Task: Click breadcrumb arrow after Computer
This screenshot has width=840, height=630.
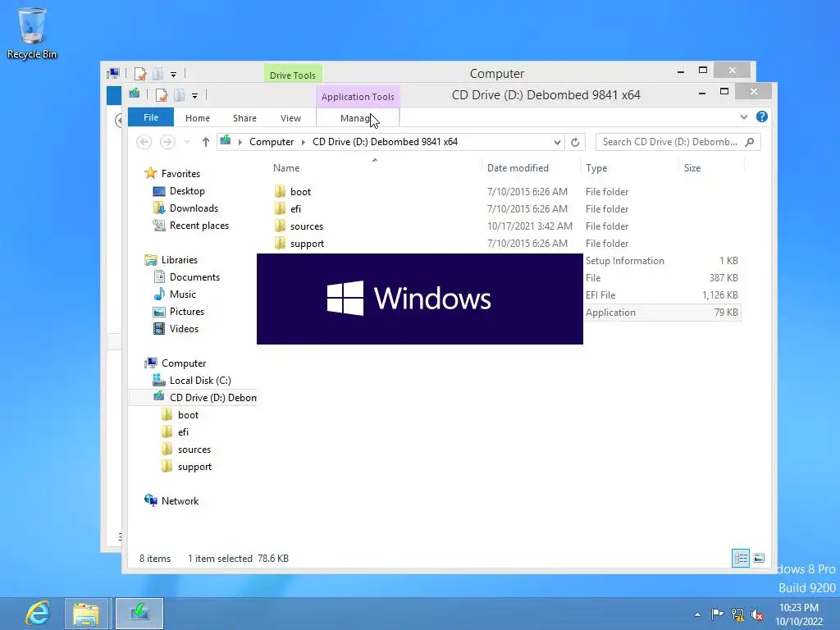Action: click(304, 142)
